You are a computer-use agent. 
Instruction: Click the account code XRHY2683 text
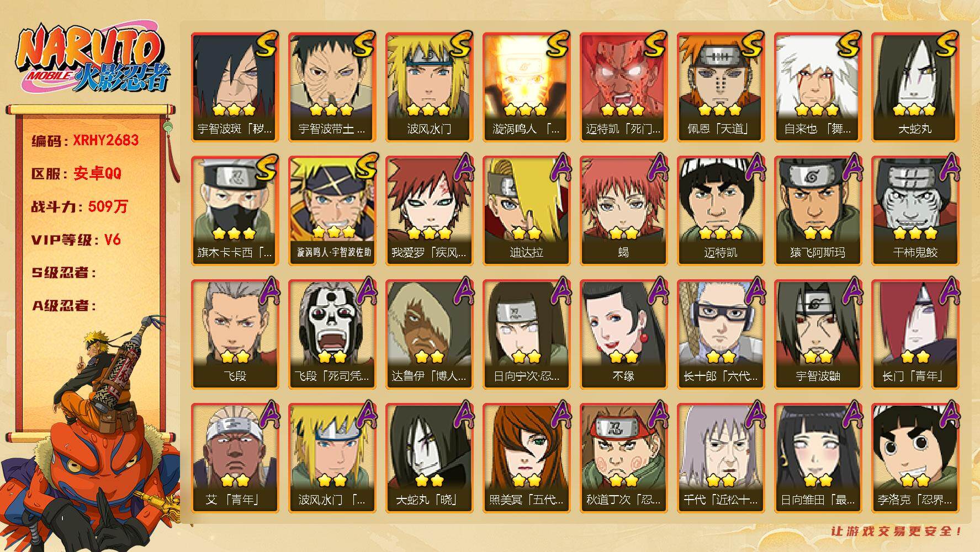(x=106, y=140)
